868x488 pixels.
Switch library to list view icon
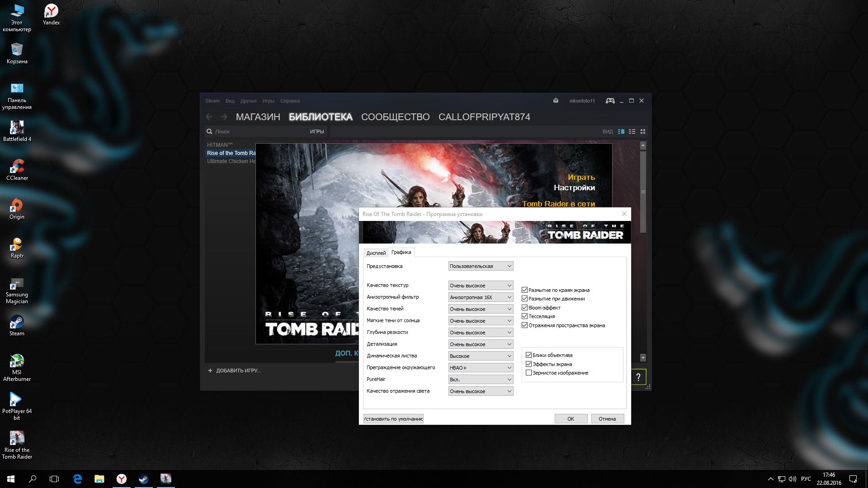pos(632,131)
